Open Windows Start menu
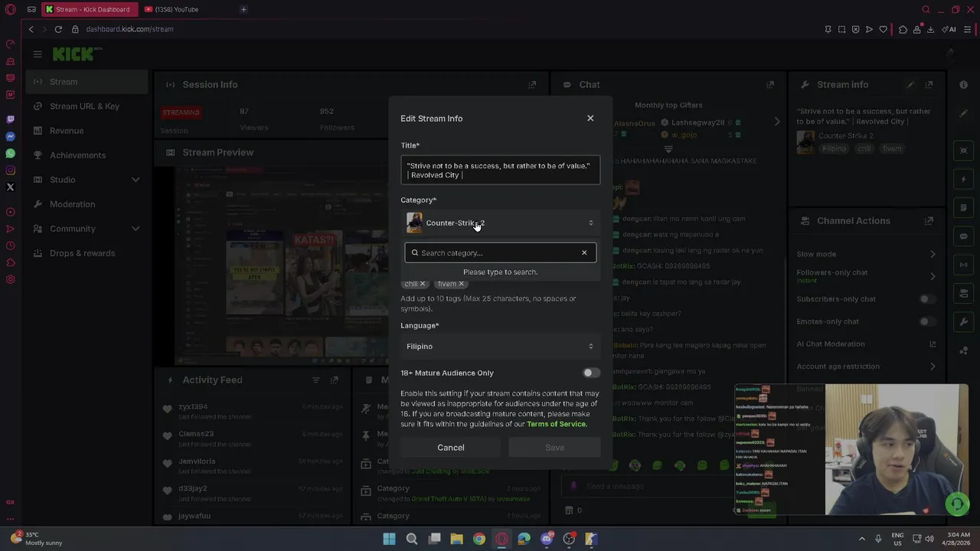Screen dimensions: 980x551 [x=389, y=539]
